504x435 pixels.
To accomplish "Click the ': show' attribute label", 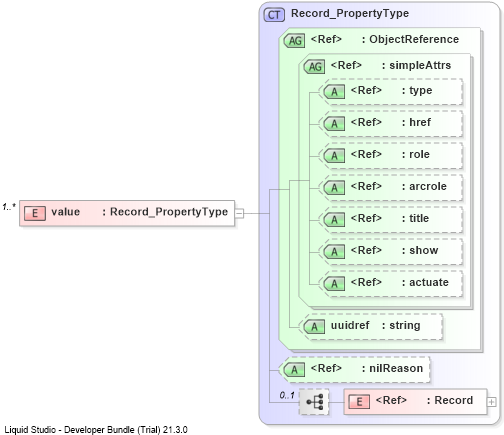I will click(x=420, y=250).
